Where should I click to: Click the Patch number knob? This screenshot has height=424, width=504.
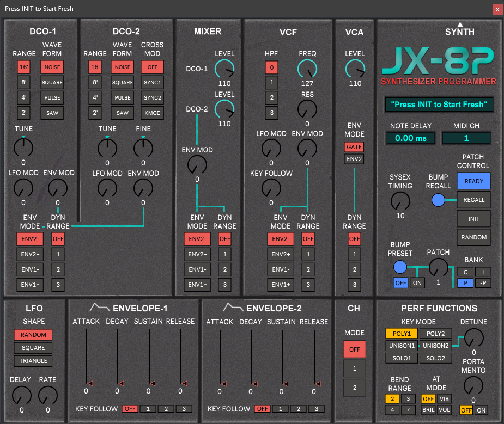tap(439, 268)
